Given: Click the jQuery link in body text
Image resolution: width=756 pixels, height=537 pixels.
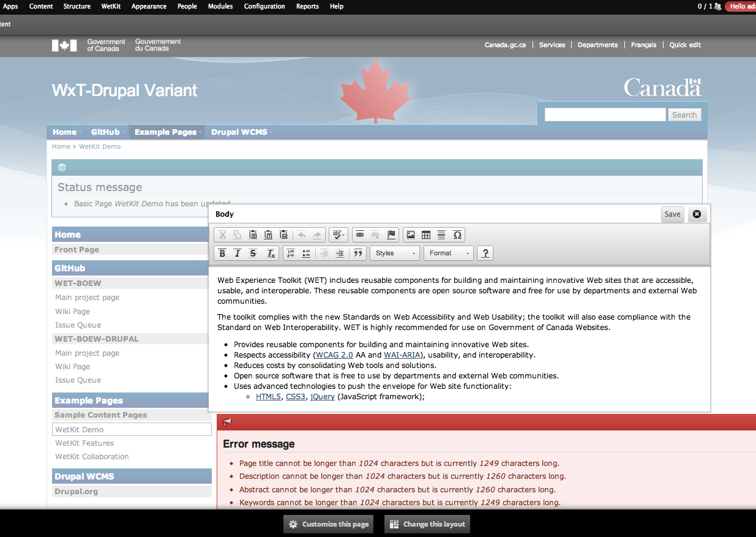Looking at the screenshot, I should (x=323, y=397).
